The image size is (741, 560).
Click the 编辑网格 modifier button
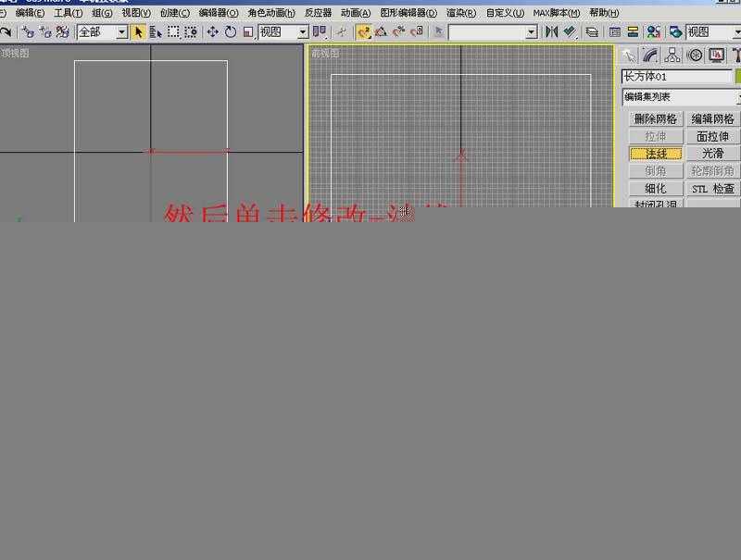[712, 119]
